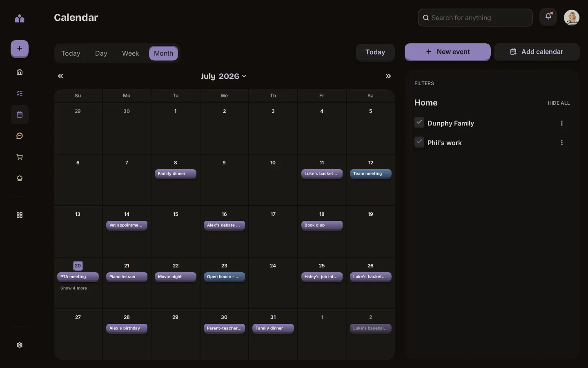The width and height of the screenshot is (588, 368).
Task: Open the chat messages icon in sidebar
Action: (x=20, y=136)
